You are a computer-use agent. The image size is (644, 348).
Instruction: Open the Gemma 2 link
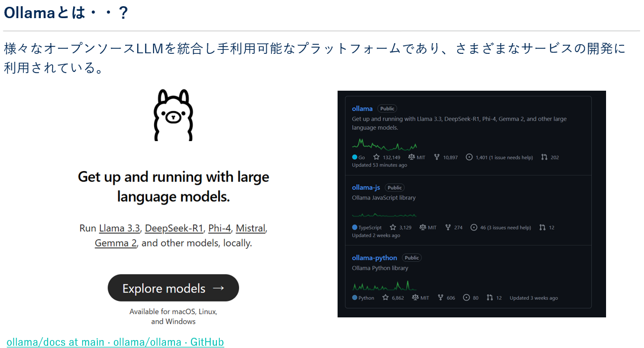(x=116, y=243)
